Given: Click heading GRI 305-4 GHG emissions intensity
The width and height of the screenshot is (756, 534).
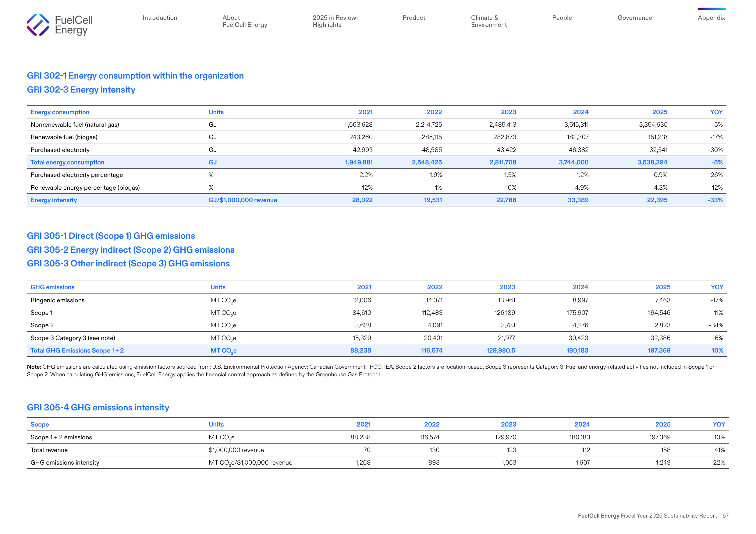Looking at the screenshot, I should pyautogui.click(x=98, y=408).
